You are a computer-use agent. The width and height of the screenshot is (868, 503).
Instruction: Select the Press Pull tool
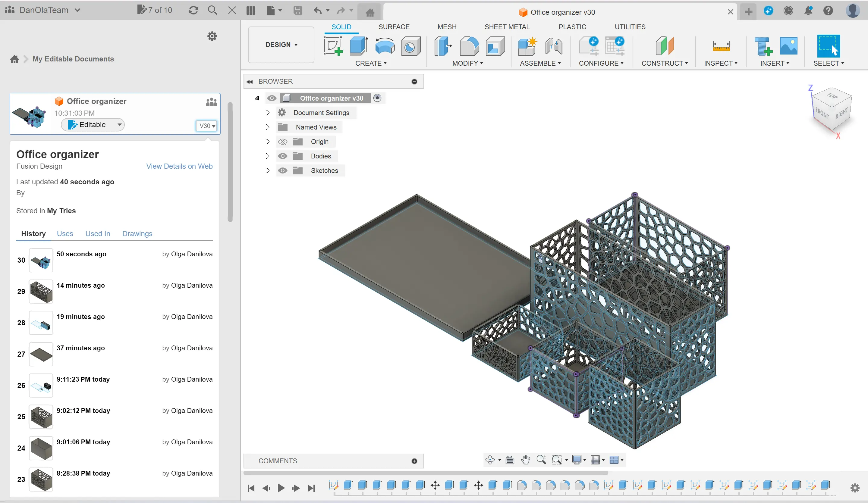pos(443,46)
